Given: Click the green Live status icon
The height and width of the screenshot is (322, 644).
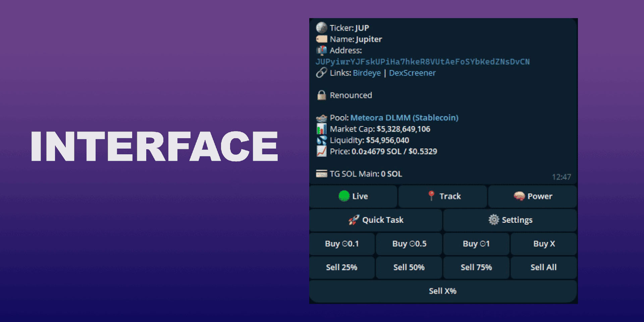Looking at the screenshot, I should coord(344,196).
